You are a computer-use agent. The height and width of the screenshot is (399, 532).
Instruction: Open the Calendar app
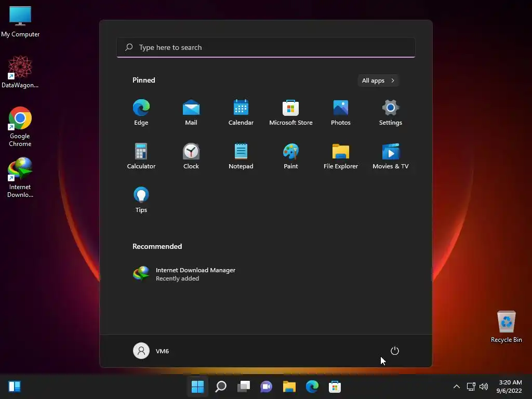[241, 112]
